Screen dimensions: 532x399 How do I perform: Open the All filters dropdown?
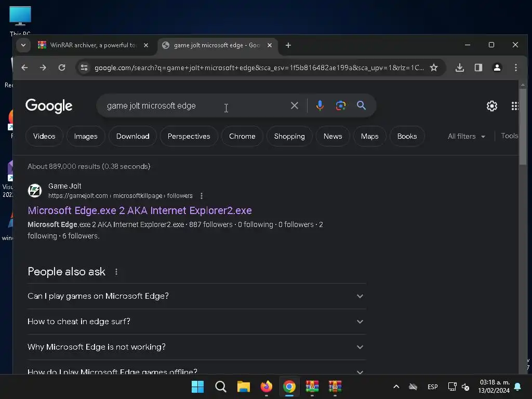tap(467, 136)
